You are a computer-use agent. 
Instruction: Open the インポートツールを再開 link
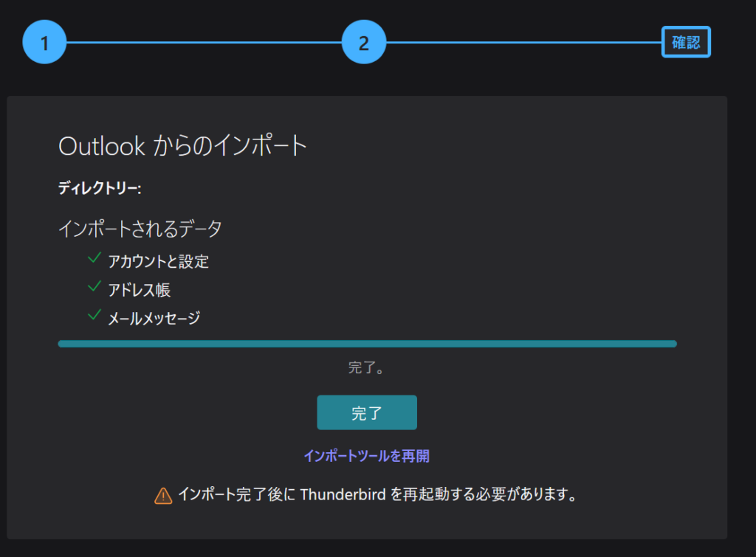[366, 456]
